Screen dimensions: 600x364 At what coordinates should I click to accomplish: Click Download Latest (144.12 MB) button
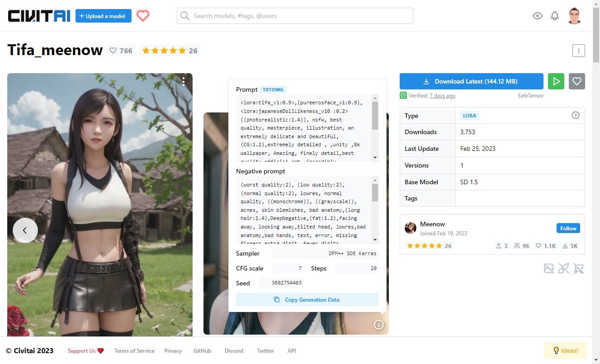(x=472, y=81)
